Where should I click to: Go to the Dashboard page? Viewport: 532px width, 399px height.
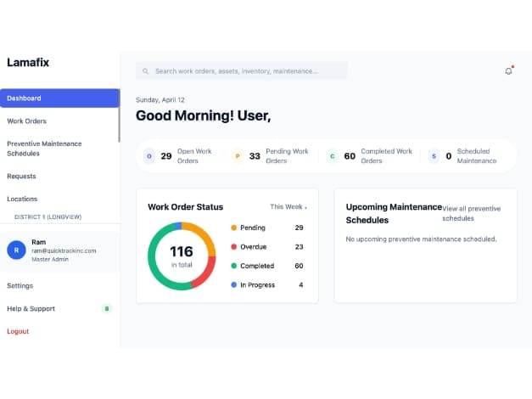59,98
